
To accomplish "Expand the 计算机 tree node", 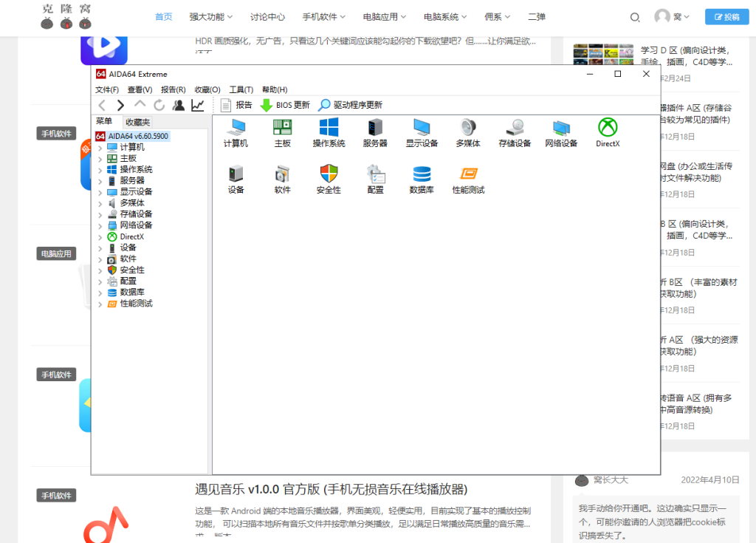I will [100, 148].
